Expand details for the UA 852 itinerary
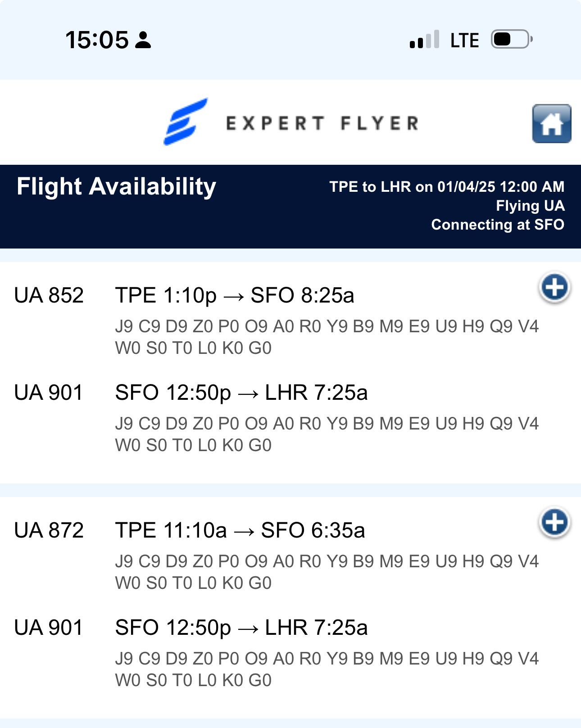 coord(554,288)
